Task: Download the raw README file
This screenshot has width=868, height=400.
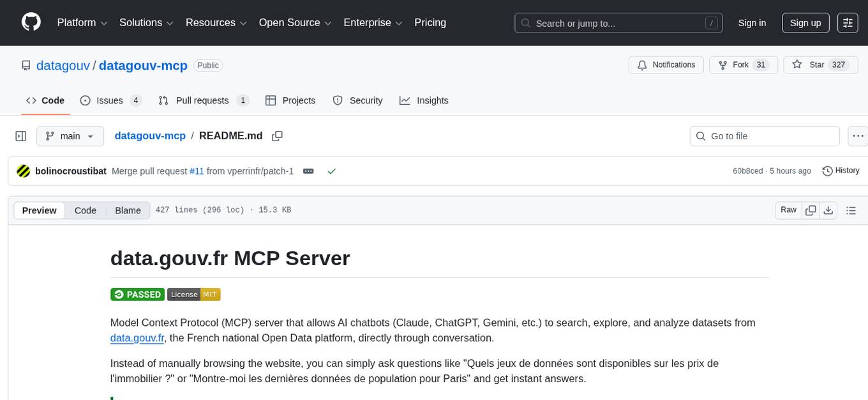Action: pos(829,210)
